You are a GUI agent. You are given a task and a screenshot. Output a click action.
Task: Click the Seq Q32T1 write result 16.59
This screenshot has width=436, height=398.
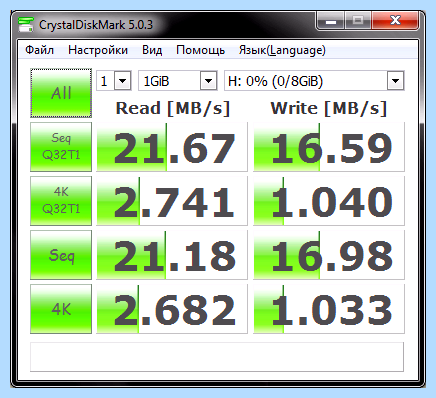click(x=329, y=147)
